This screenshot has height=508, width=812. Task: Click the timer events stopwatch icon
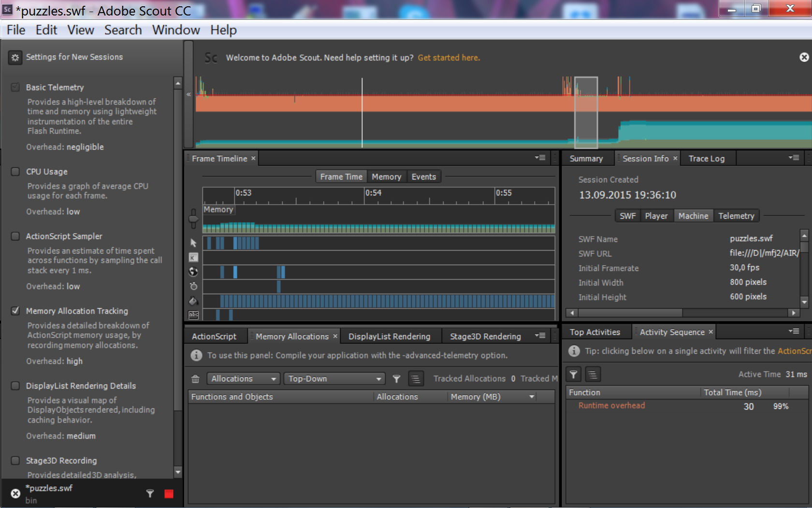coord(193,286)
